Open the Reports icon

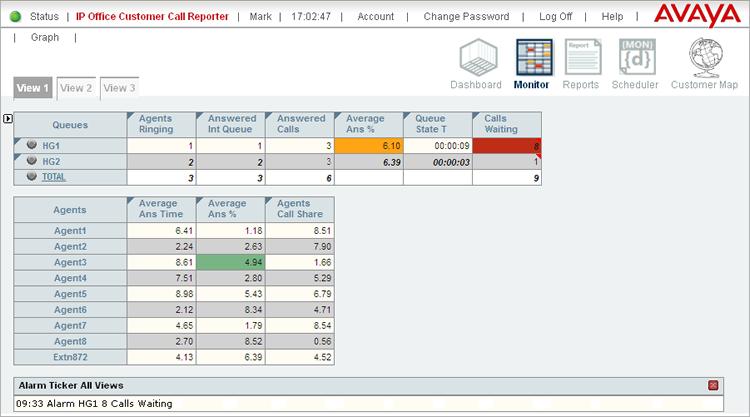tap(583, 57)
